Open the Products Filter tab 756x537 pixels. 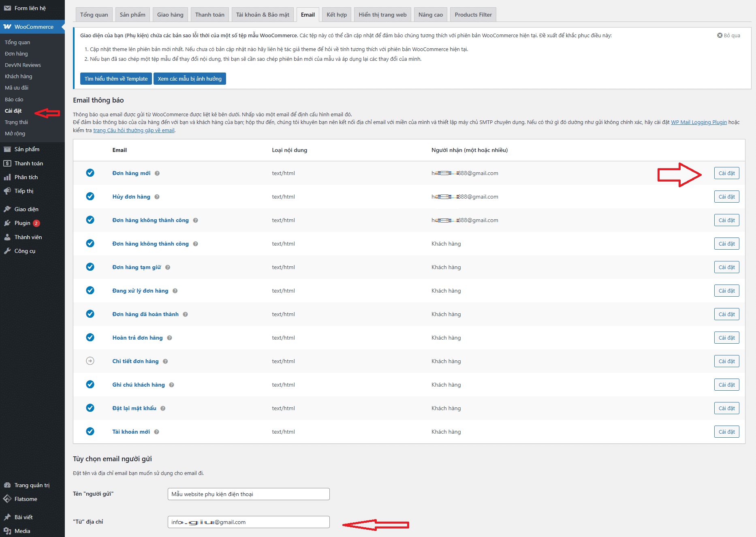click(x=473, y=15)
